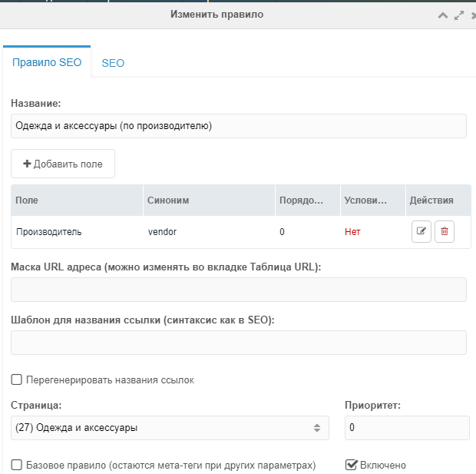Expand dialog to full screen
This screenshot has height=474, width=476.
click(x=459, y=15)
